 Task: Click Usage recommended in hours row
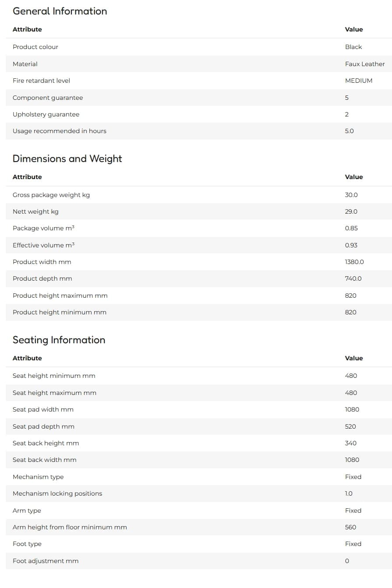(199, 131)
